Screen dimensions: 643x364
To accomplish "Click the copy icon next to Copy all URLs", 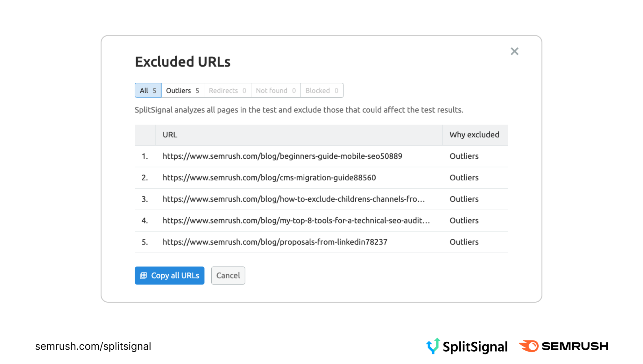I will (144, 275).
